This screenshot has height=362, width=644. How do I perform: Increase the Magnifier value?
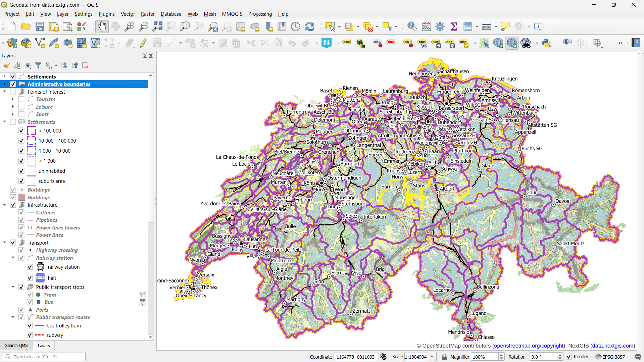(x=501, y=355)
